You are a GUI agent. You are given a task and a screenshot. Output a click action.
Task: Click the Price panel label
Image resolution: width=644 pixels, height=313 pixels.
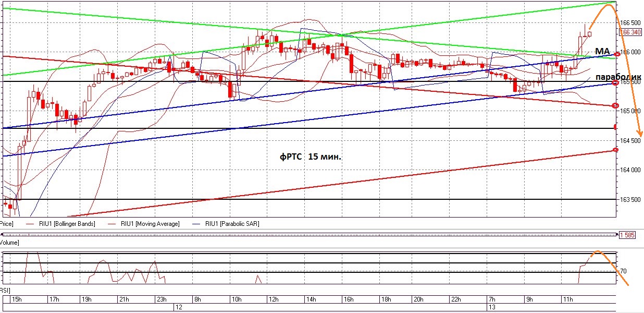point(6,224)
